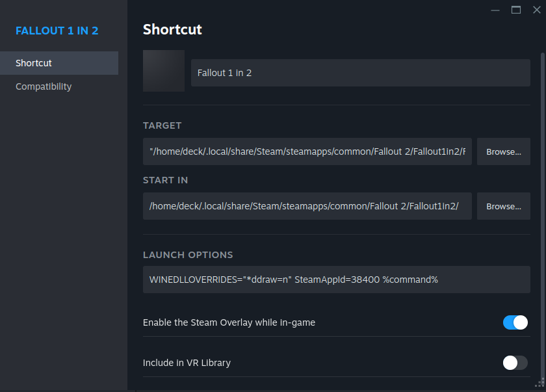This screenshot has width=546, height=392.
Task: Browse for the Target executable
Action: [x=504, y=151]
